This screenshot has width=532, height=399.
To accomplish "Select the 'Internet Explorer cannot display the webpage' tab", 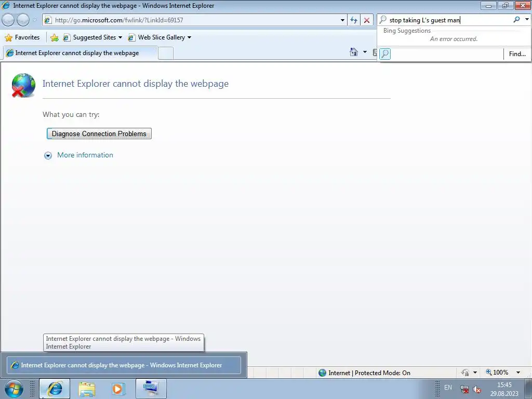I will click(81, 53).
